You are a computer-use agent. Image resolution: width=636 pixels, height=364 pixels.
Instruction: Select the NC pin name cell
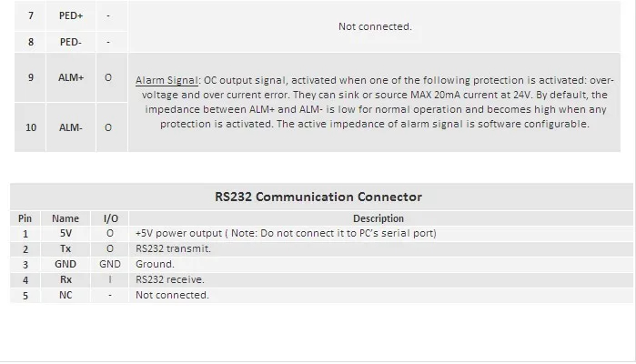coord(66,295)
